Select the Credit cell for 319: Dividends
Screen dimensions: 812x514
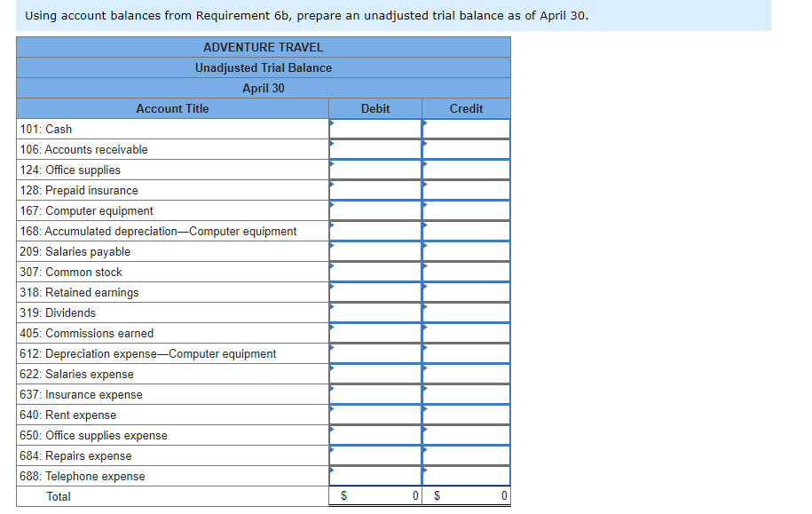point(466,313)
